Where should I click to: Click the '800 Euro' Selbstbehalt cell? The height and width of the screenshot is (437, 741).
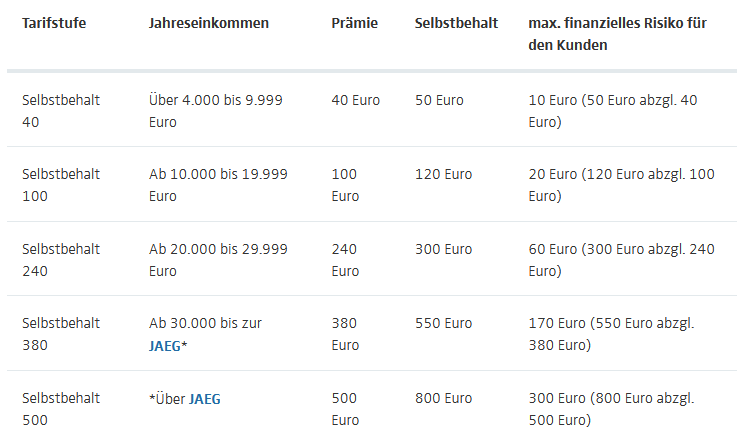444,398
